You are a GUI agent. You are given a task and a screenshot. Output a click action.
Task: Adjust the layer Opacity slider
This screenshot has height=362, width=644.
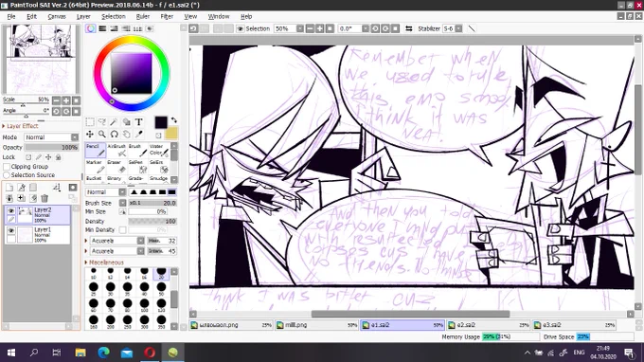coord(52,147)
